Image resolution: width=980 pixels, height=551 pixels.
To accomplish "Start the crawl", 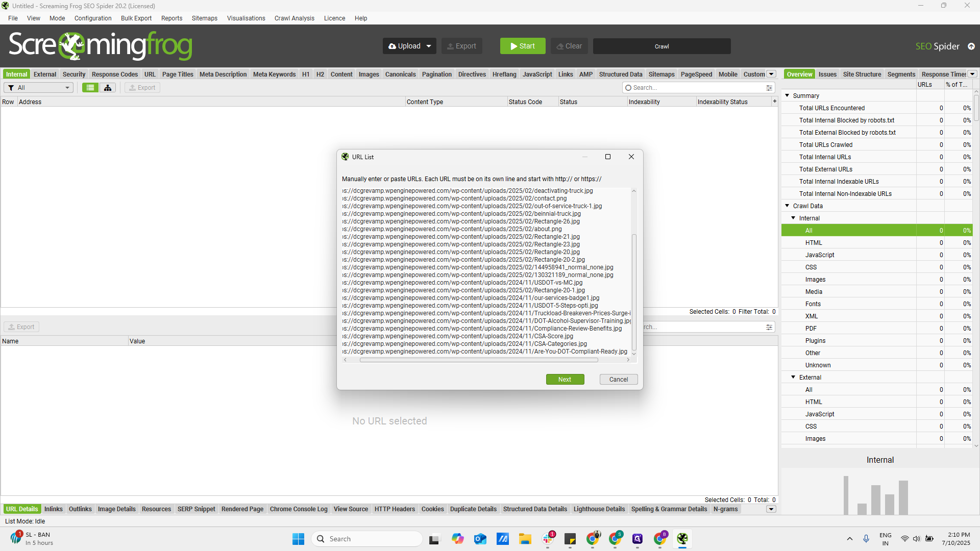I will click(523, 46).
